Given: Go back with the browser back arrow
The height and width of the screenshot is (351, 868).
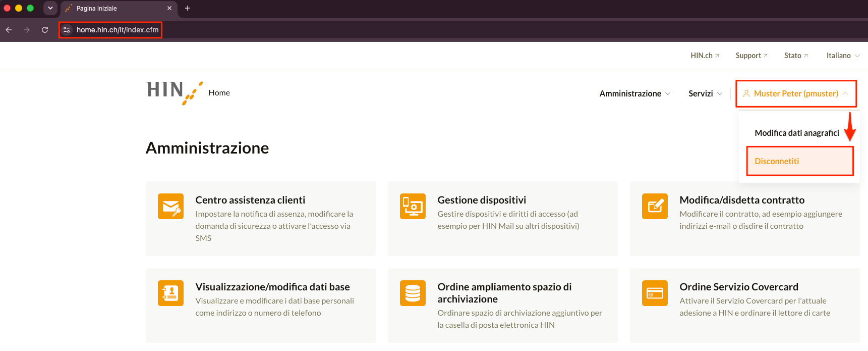Looking at the screenshot, I should tap(9, 30).
